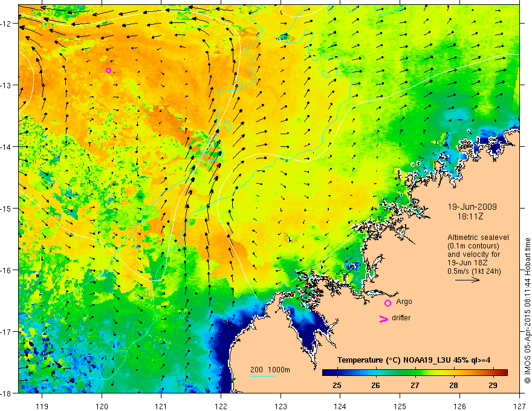Click the color bar value 25
Viewport: 532px width, 411px height.
point(337,386)
